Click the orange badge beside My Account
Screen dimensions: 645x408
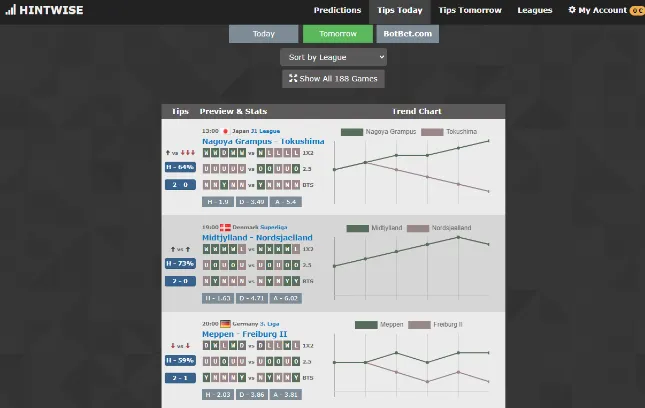[x=637, y=10]
